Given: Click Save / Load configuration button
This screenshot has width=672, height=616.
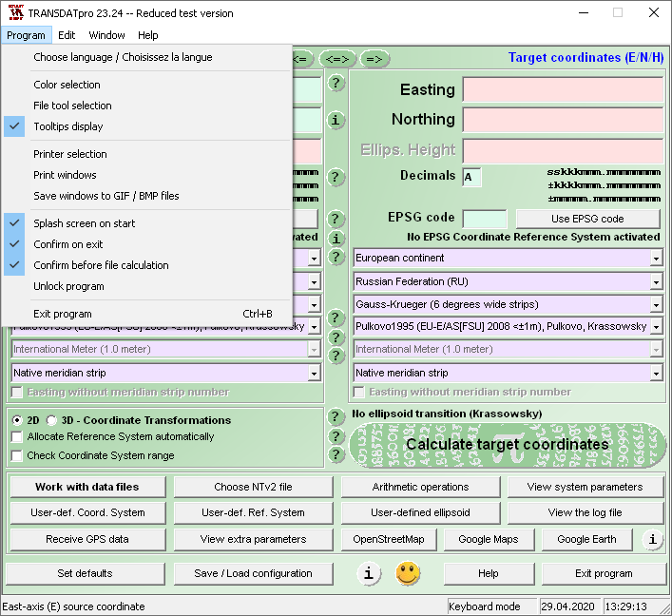Looking at the screenshot, I should [253, 573].
